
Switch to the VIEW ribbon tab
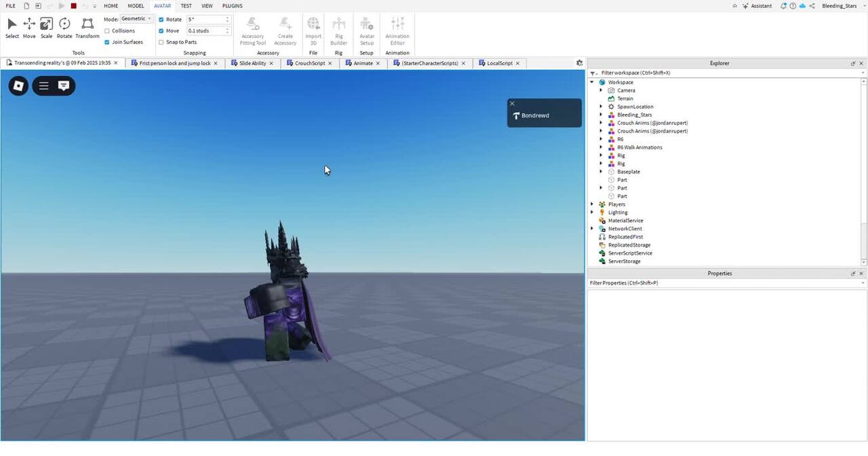[207, 6]
